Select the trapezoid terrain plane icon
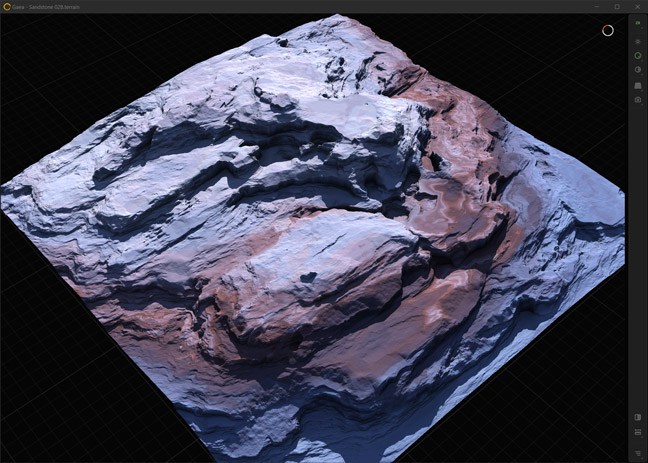The width and height of the screenshot is (648, 463). 638,86
